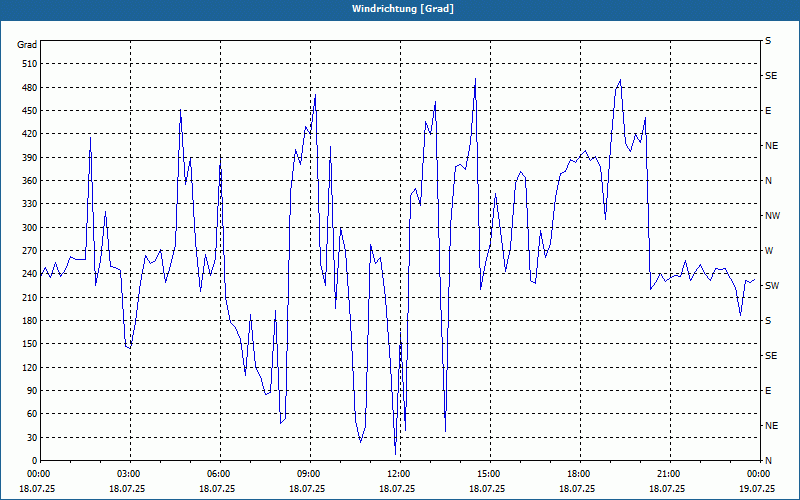The width and height of the screenshot is (800, 500).
Task: Click the 360 degree axis label
Action: (x=30, y=181)
